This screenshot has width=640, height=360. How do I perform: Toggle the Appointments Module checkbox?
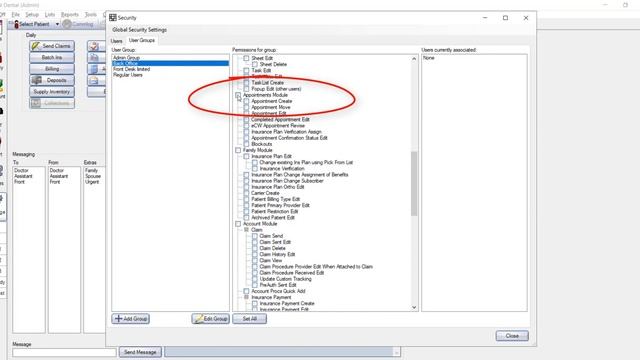click(238, 95)
